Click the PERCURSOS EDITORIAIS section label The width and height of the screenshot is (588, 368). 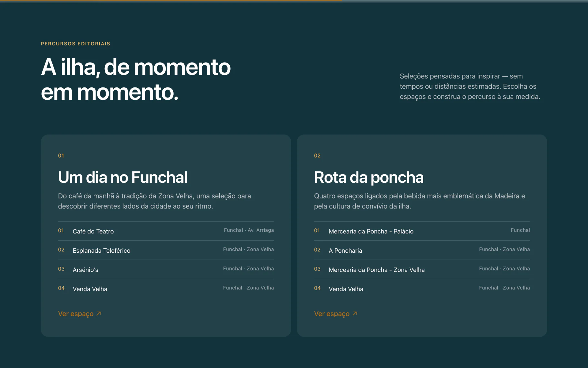tap(75, 44)
